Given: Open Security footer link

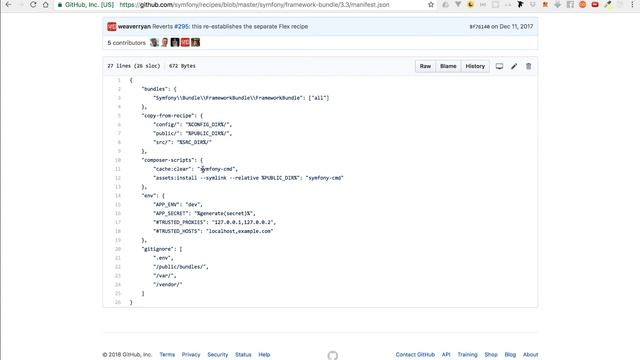Looking at the screenshot, I should pyautogui.click(x=218, y=355).
